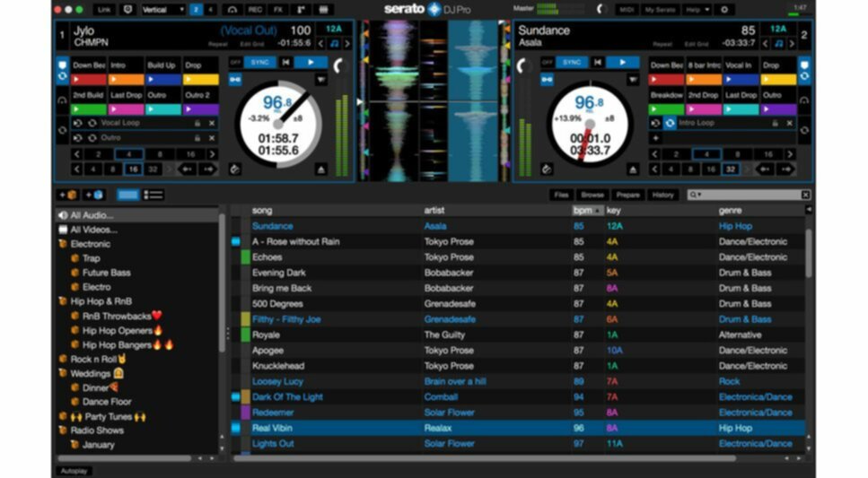Open the setup gear settings
Image resolution: width=868 pixels, height=478 pixels.
[724, 9]
